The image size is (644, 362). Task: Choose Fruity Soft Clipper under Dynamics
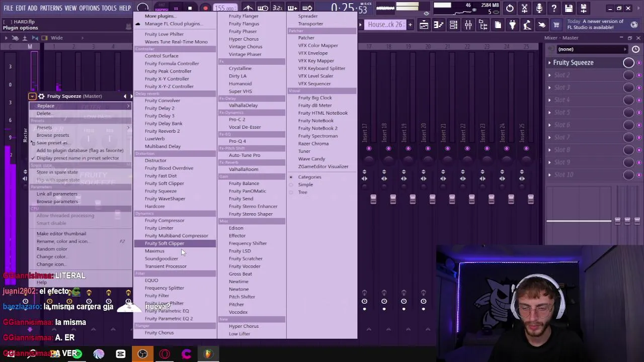click(175, 243)
